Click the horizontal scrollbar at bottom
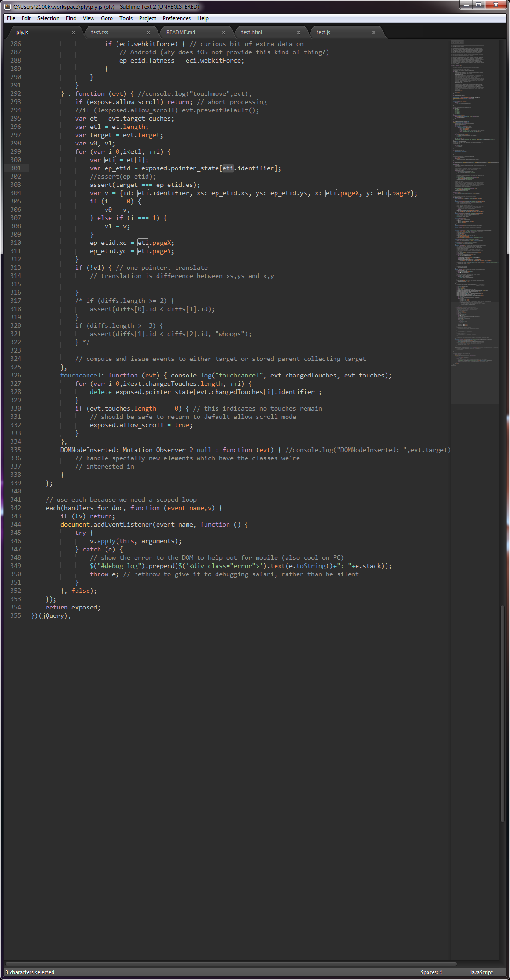 pyautogui.click(x=230, y=963)
